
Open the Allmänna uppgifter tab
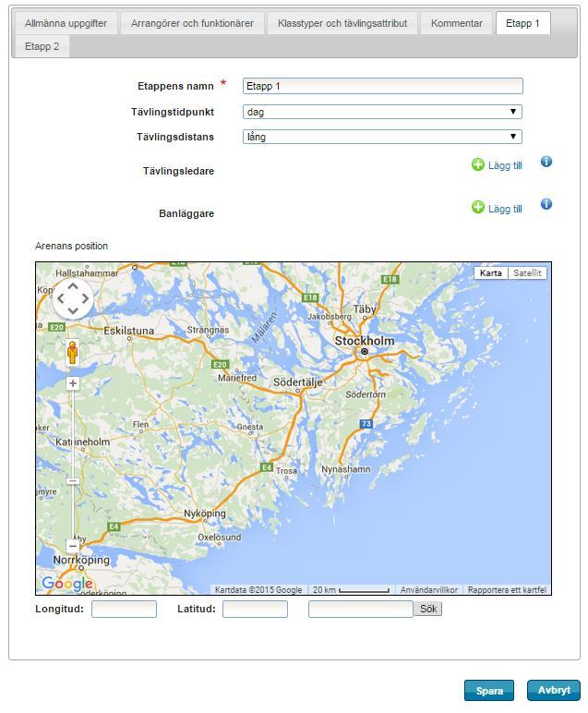66,23
